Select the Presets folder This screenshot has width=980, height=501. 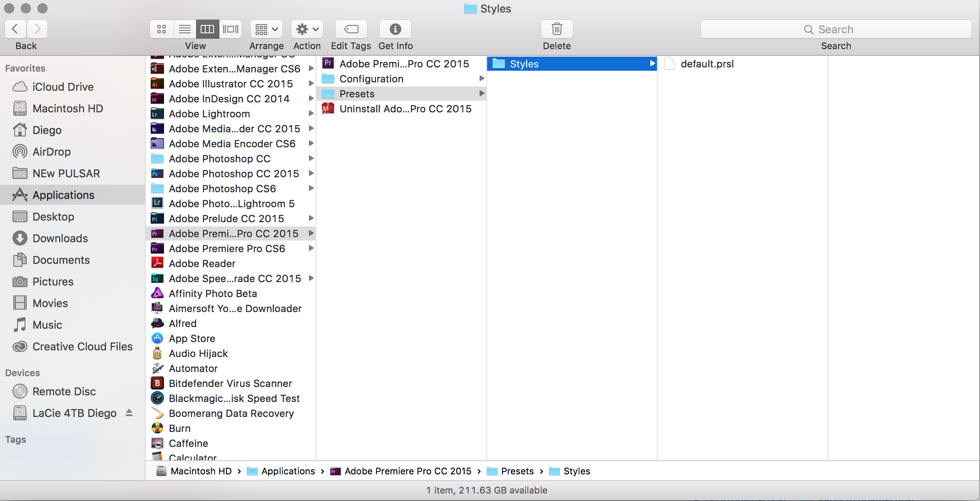coord(401,94)
